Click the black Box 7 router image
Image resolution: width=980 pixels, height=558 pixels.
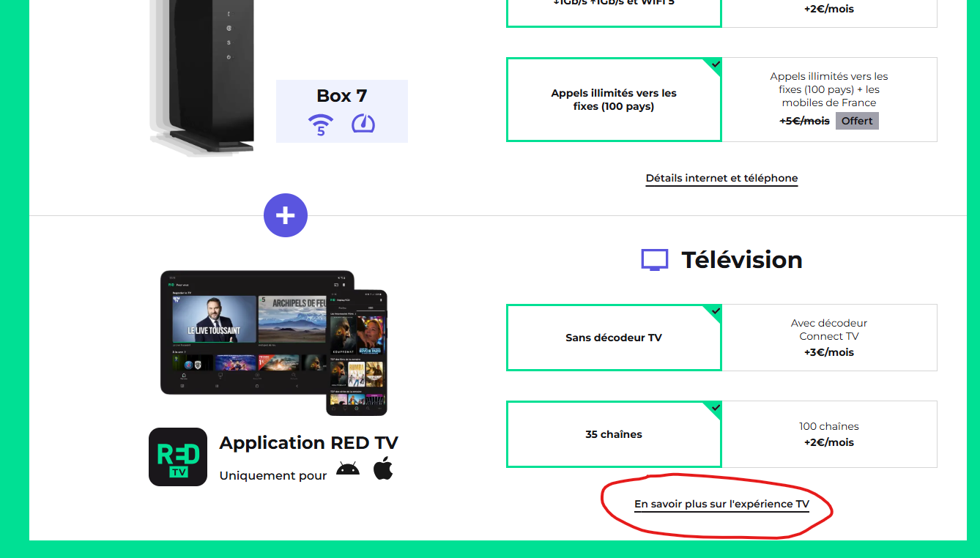pos(203,77)
